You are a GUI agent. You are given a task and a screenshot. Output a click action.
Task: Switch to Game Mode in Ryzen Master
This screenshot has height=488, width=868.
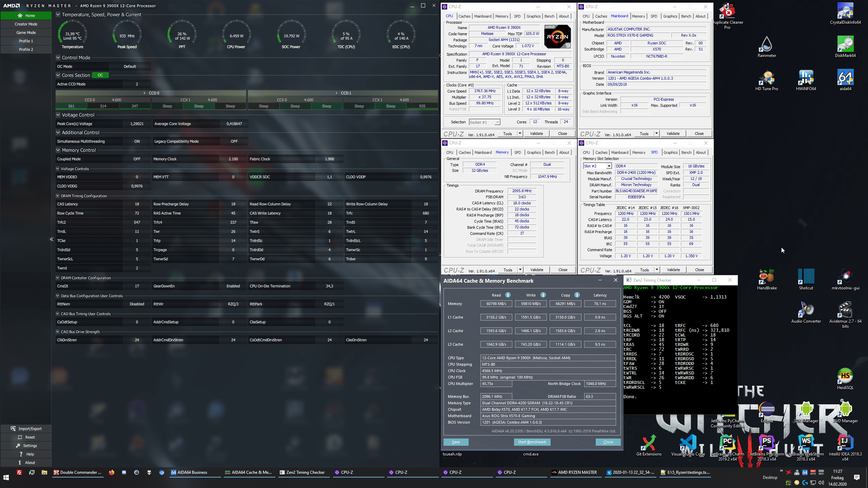tap(26, 33)
